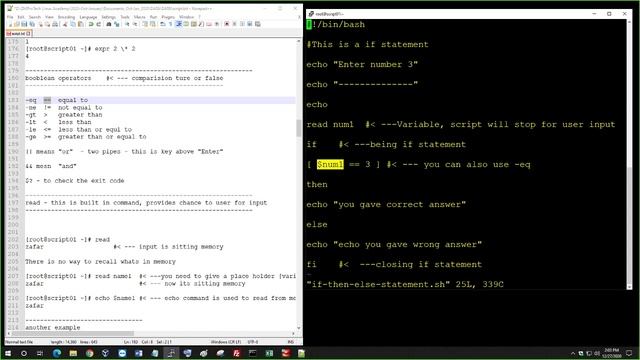Click the down arrow of Notepad++ scrollbar
This screenshot has width=640, height=360.
[299, 328]
